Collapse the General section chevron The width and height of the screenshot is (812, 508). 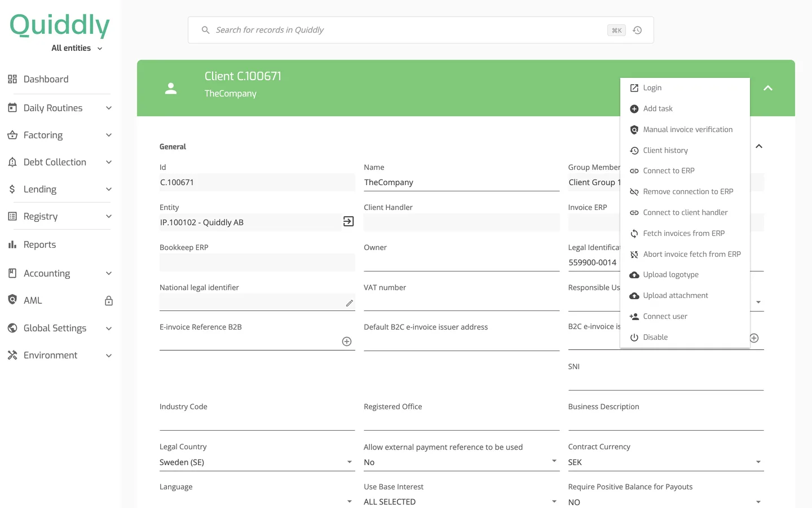[x=759, y=146]
